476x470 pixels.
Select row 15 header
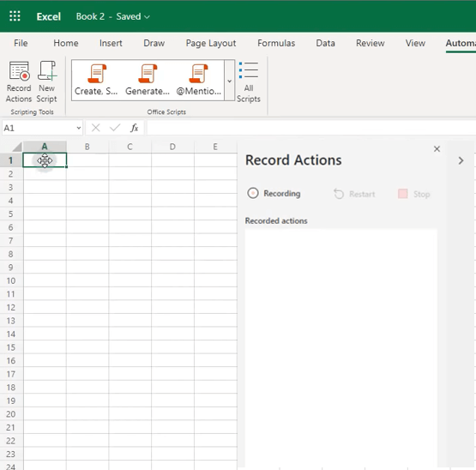tap(11, 347)
